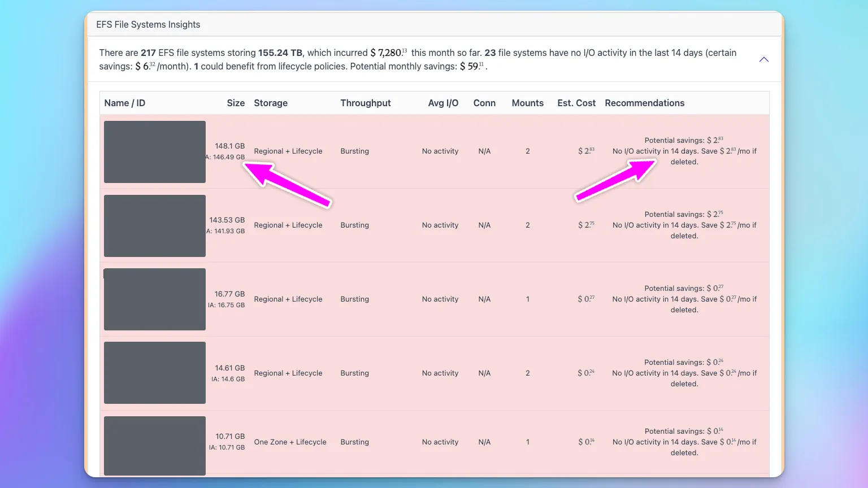Click the $ 0.24 estimated cost cell
This screenshot has height=488, width=868.
[x=586, y=373]
